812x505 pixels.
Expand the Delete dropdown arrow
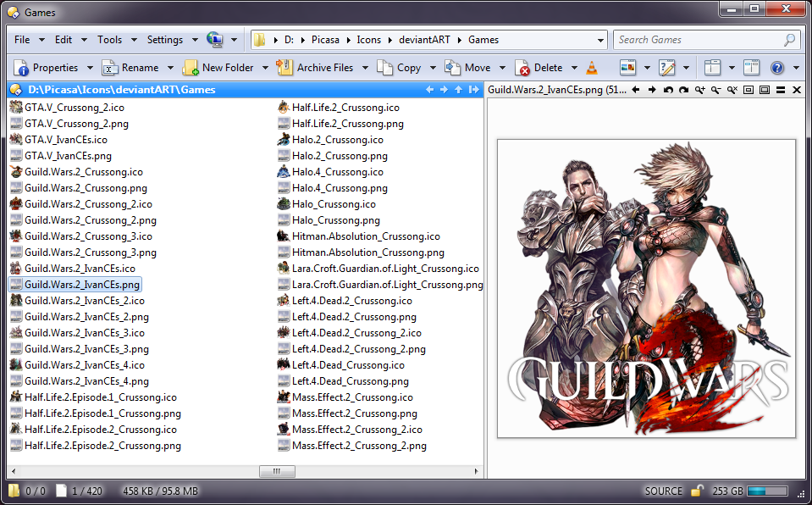pos(574,68)
